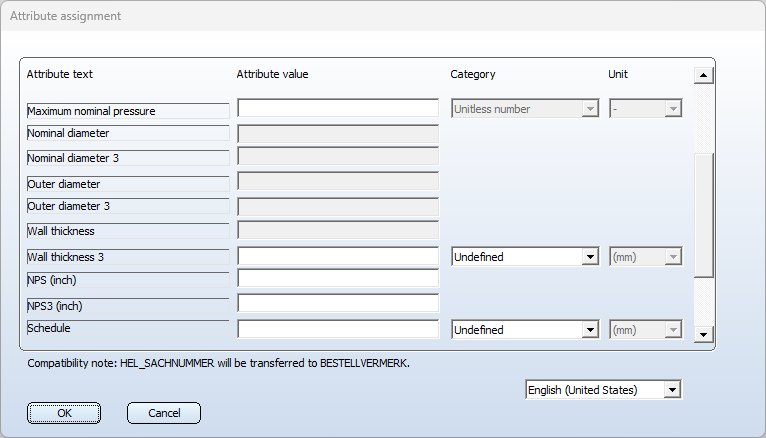766x438 pixels.
Task: Click the NPS (inch) value field
Action: point(338,278)
